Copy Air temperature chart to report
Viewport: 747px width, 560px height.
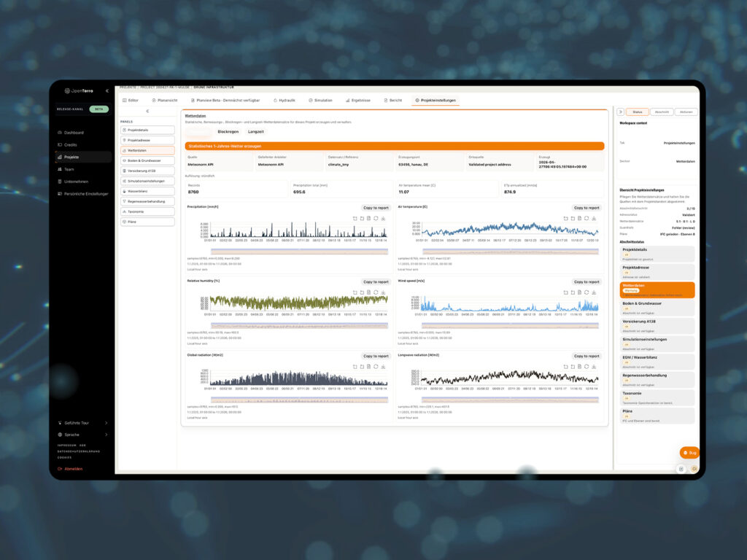(587, 208)
